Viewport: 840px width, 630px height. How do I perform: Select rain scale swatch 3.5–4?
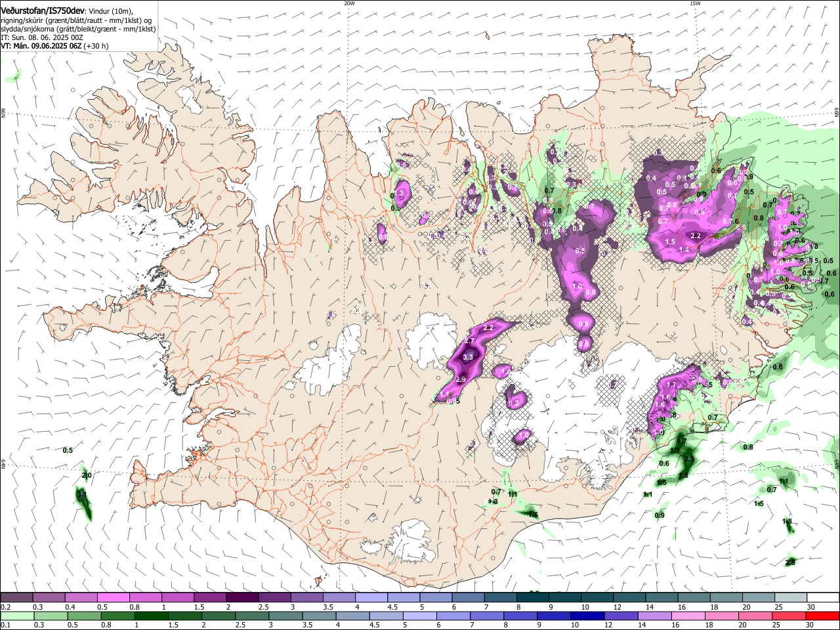point(318,616)
